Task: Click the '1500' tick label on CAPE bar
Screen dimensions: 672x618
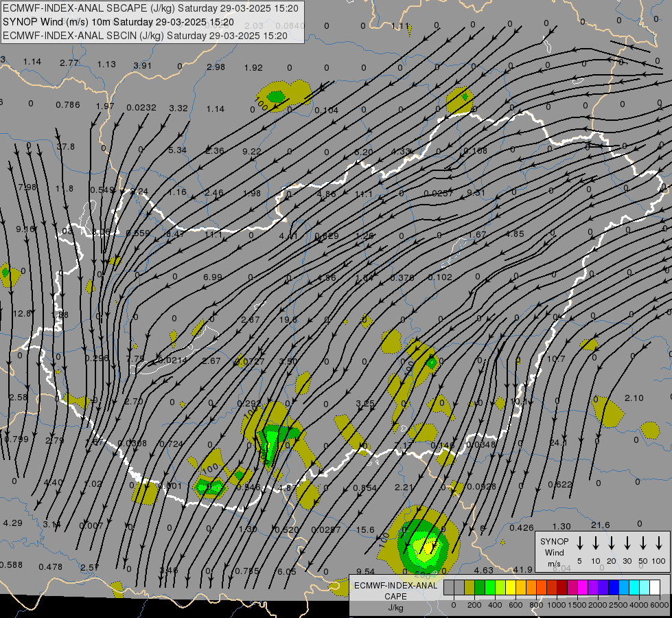Action: click(577, 605)
